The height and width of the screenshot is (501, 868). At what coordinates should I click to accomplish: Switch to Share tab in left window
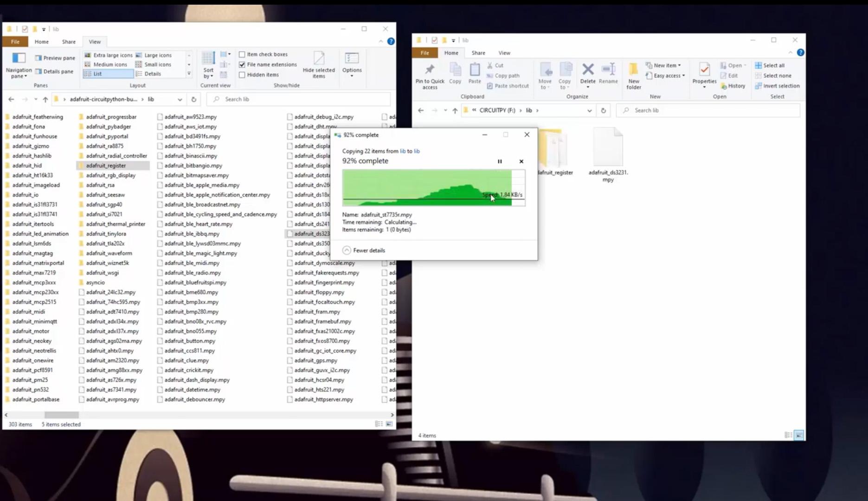69,42
